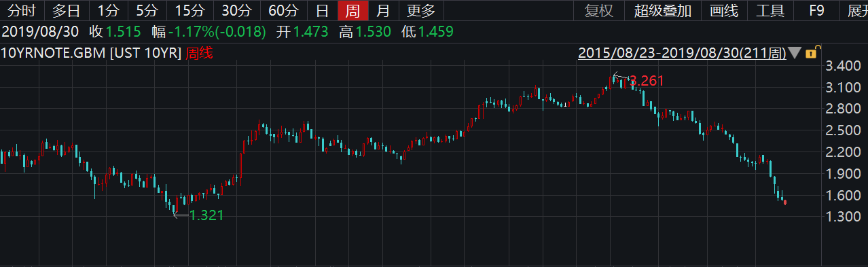
Task: Click the F9 deep data button
Action: coord(817,10)
